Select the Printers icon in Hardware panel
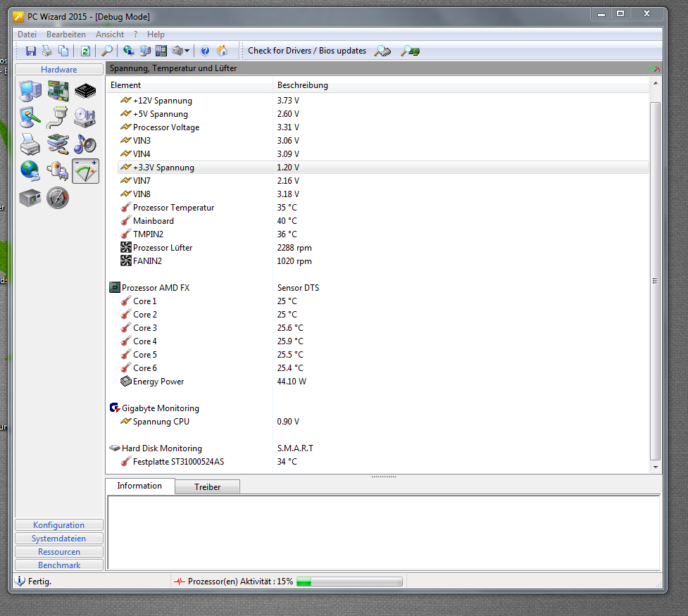 click(30, 144)
